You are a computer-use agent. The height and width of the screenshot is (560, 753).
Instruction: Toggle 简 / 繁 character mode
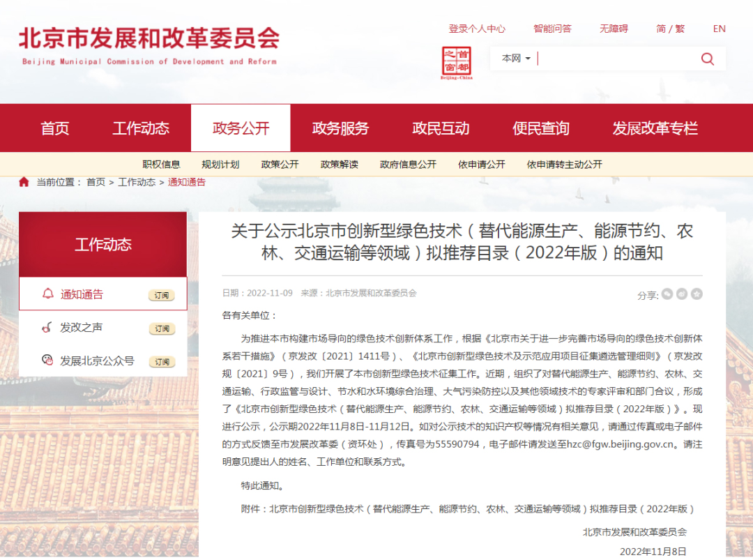(670, 29)
